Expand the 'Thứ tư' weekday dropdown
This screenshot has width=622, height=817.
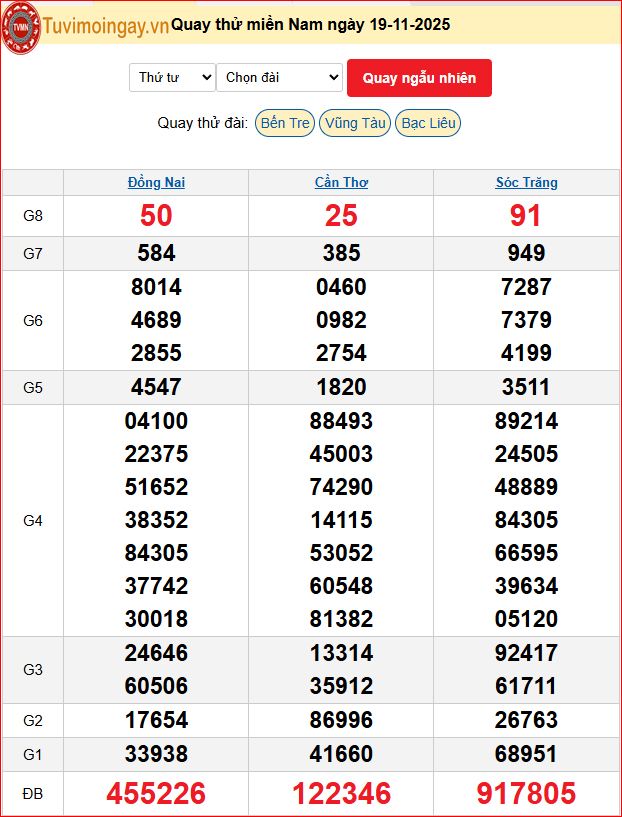[172, 78]
